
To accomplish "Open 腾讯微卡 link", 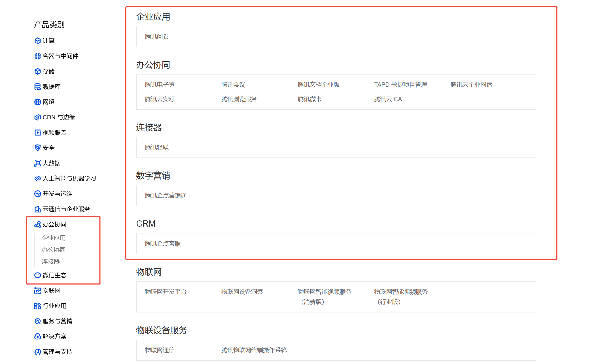I will pyautogui.click(x=310, y=99).
